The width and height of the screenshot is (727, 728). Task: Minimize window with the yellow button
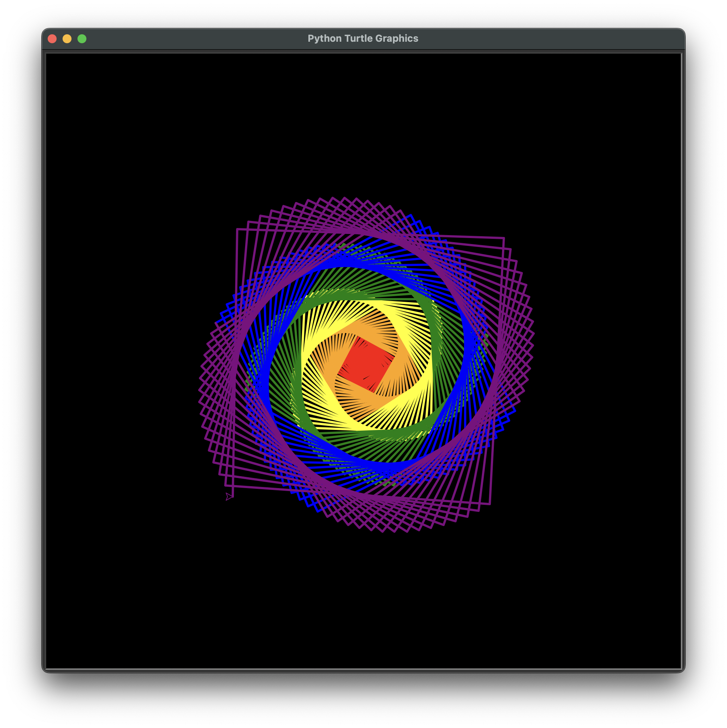point(67,39)
